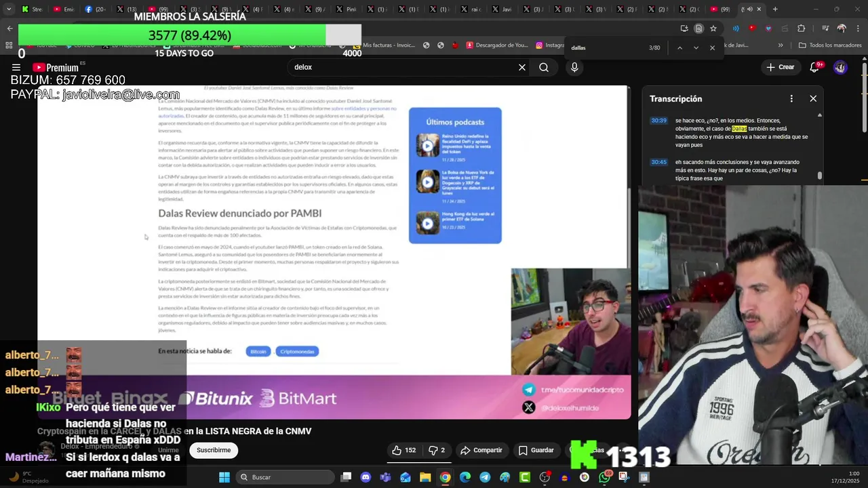The image size is (868, 488).
Task: Open Outlook from the taskbar
Action: tap(406, 477)
